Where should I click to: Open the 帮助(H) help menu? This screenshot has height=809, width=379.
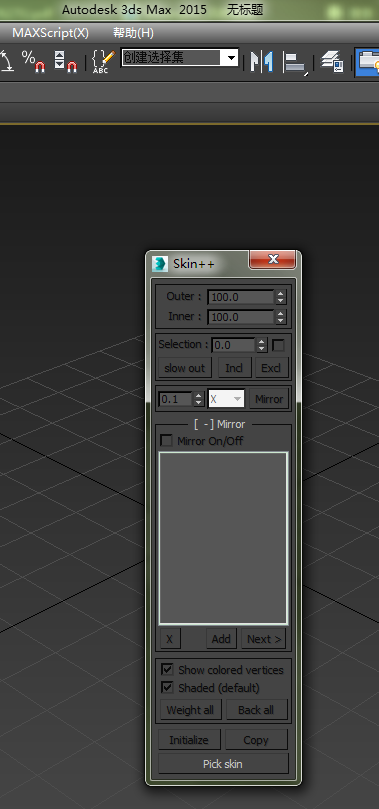pyautogui.click(x=133, y=33)
